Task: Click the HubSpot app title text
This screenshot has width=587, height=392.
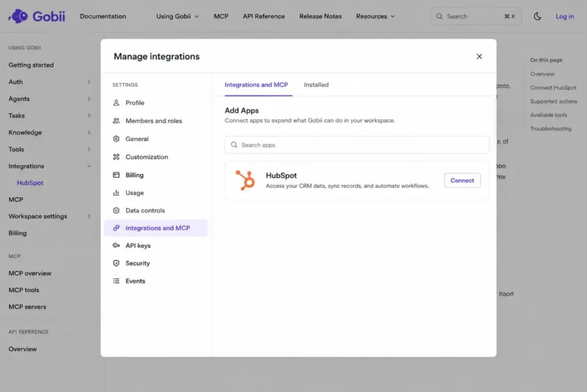Action: point(281,175)
